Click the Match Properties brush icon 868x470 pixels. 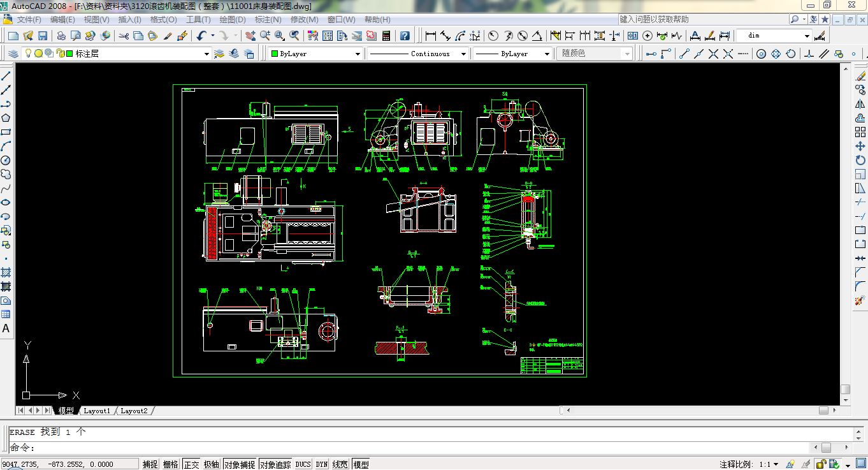pos(168,36)
